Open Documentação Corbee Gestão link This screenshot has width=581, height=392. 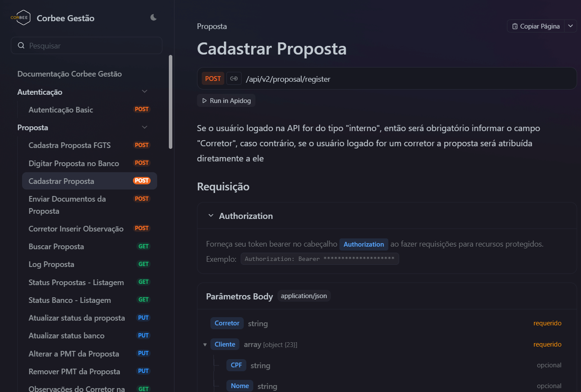click(69, 74)
